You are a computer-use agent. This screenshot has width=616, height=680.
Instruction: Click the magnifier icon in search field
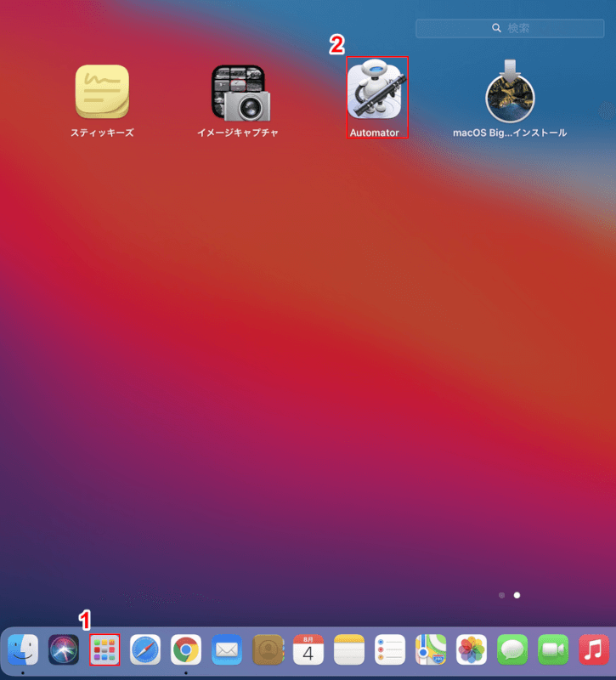click(x=496, y=28)
